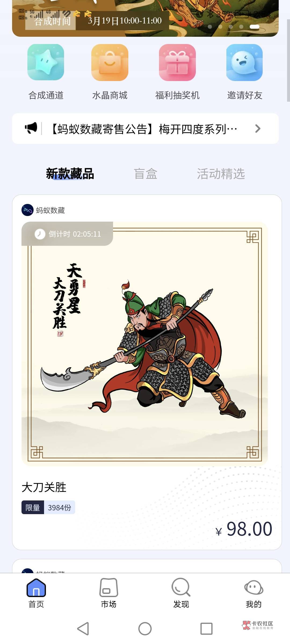The image size is (290, 644).
Task: Tap the 蚂蚁数藏 publisher avatar
Action: coord(27,210)
